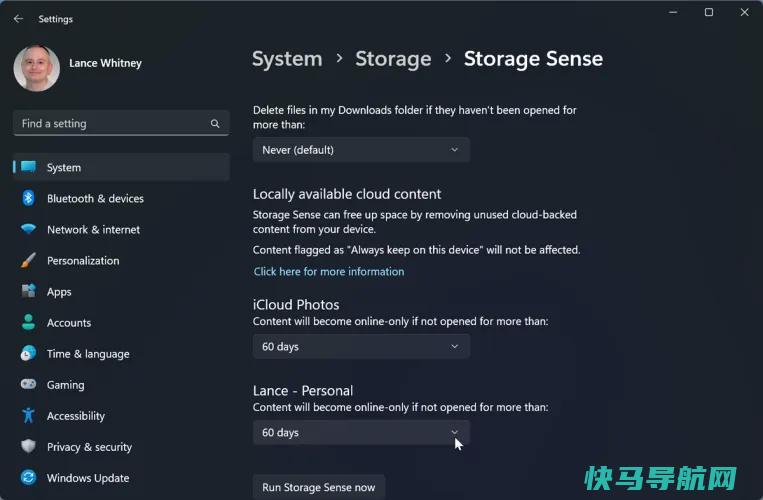The width and height of the screenshot is (763, 500).
Task: Click the Personalization paintbrush icon
Action: coord(28,260)
